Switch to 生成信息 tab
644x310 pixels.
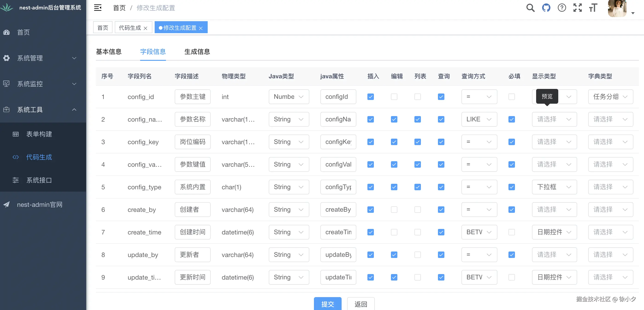[197, 52]
